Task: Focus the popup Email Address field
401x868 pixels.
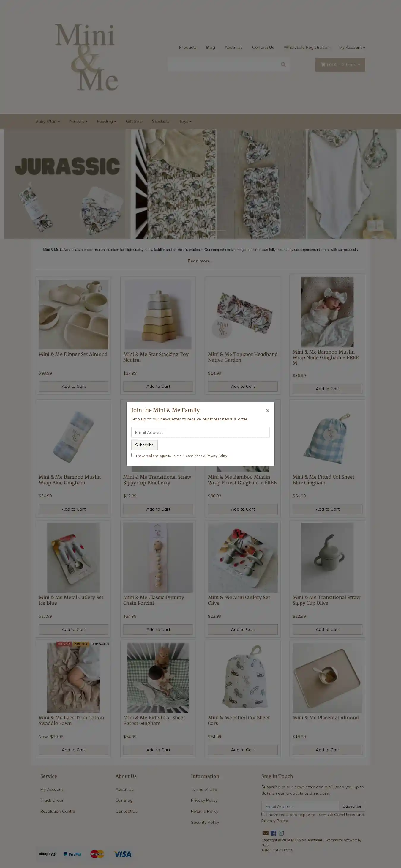Action: [200, 432]
